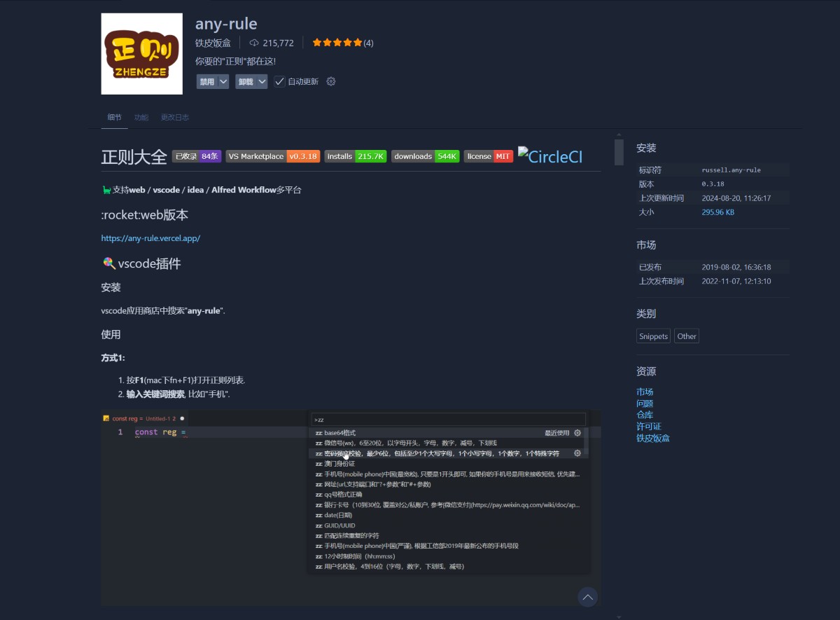840x620 pixels.
Task: Switch to the 细节 tab
Action: point(114,117)
